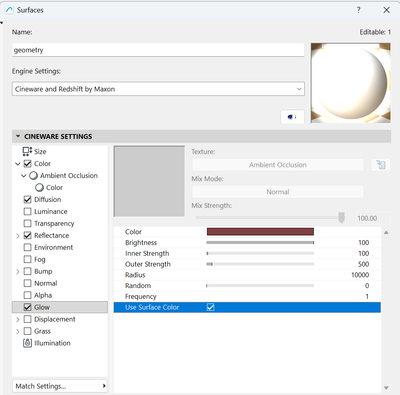Click the Outer Strength value 500

364,264
